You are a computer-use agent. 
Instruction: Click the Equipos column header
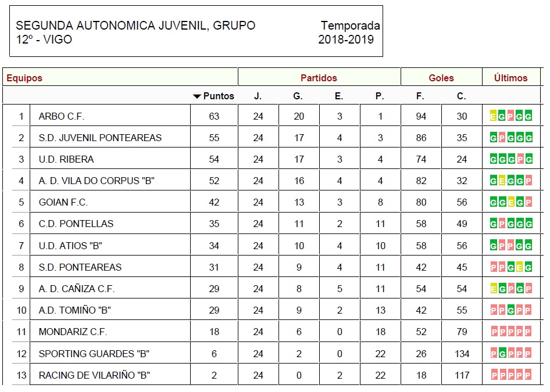click(x=24, y=78)
